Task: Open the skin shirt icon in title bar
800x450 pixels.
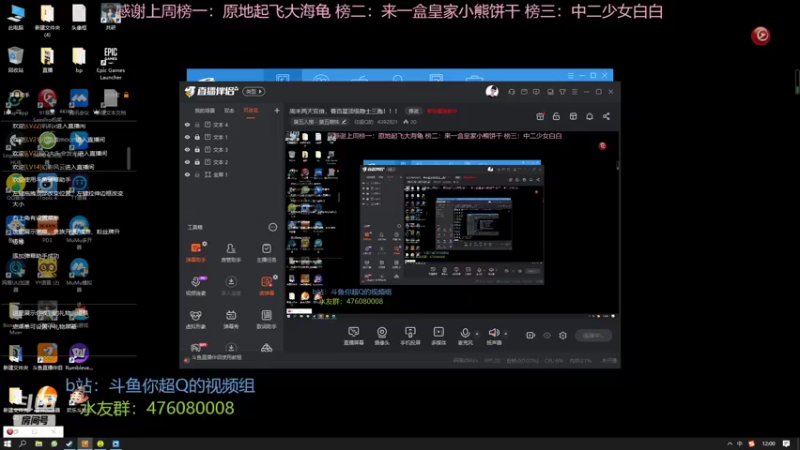Action: pos(562,92)
